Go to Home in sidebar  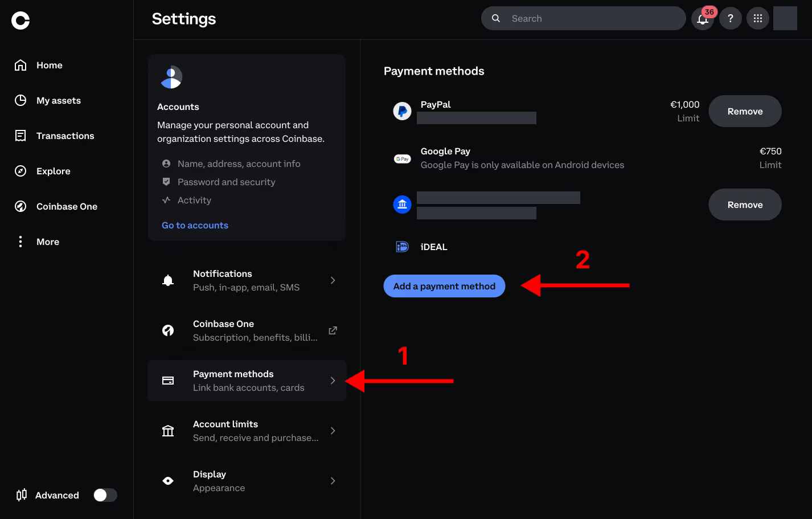click(x=50, y=65)
